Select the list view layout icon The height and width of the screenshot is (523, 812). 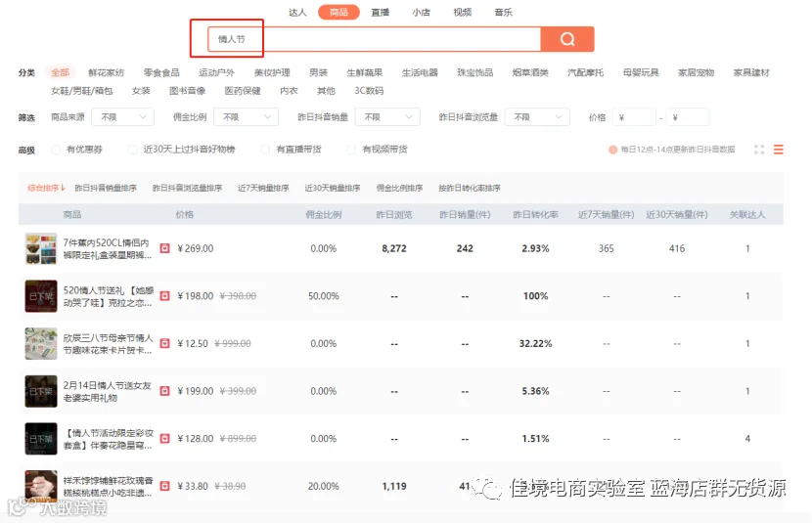click(779, 150)
